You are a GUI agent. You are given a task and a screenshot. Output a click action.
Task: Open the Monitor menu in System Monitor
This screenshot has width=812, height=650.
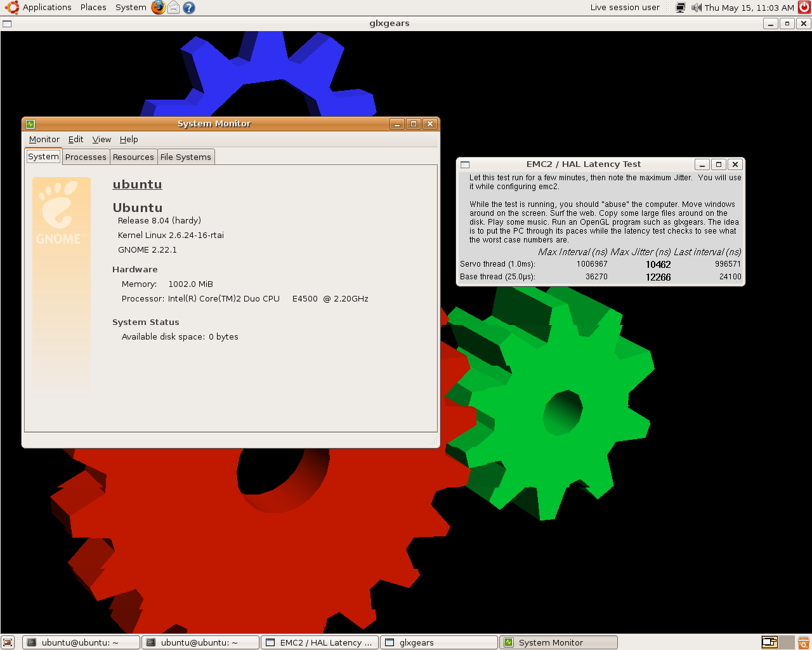[x=44, y=140]
